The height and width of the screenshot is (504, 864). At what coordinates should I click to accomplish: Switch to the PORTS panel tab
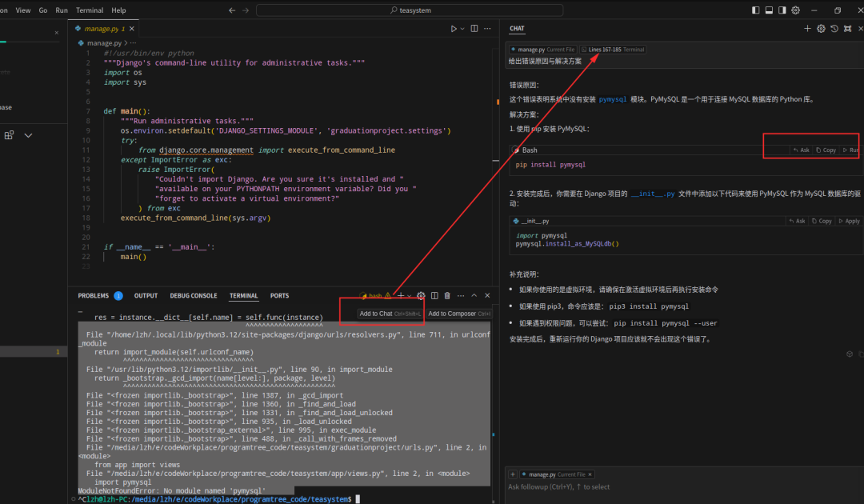[x=279, y=296]
